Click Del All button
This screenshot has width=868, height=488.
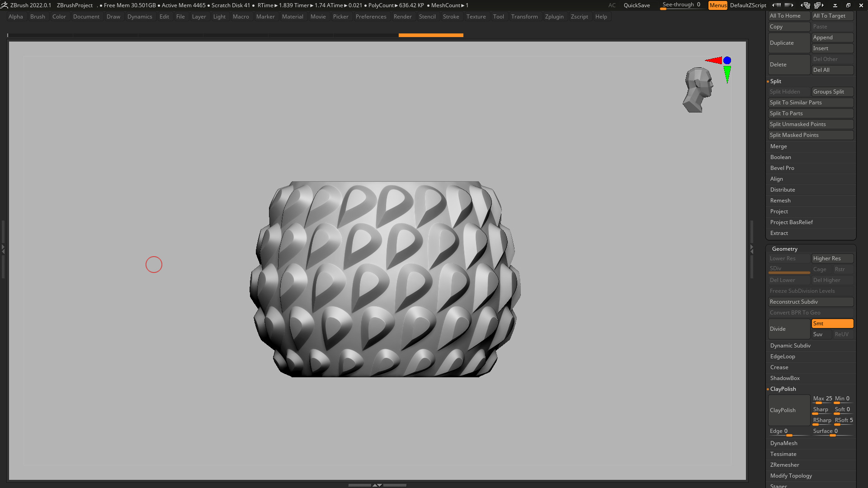click(x=832, y=70)
